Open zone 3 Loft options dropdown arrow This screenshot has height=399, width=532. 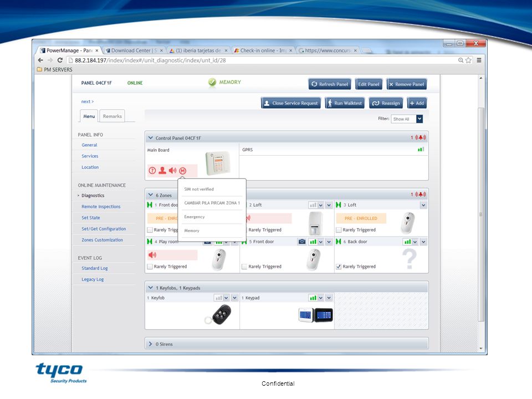(423, 205)
